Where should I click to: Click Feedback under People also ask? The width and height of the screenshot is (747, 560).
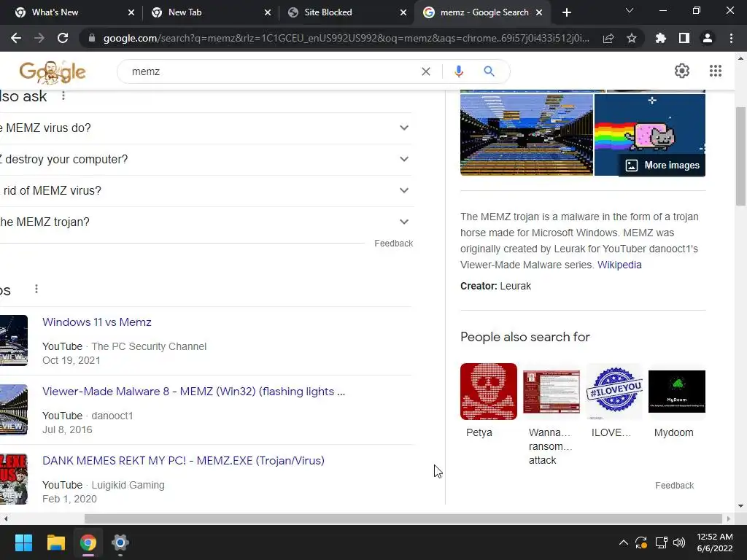pyautogui.click(x=393, y=244)
